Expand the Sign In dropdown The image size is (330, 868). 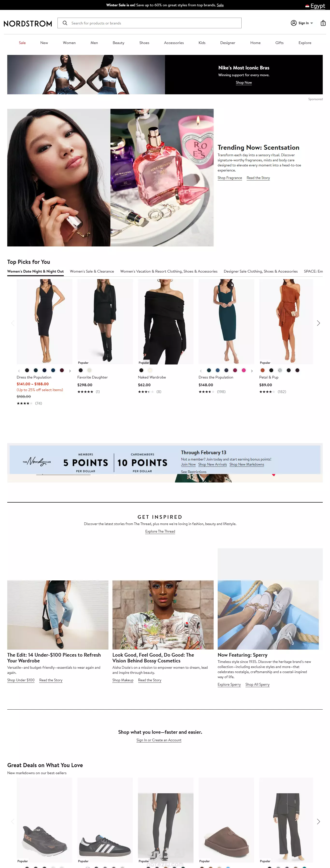click(311, 23)
